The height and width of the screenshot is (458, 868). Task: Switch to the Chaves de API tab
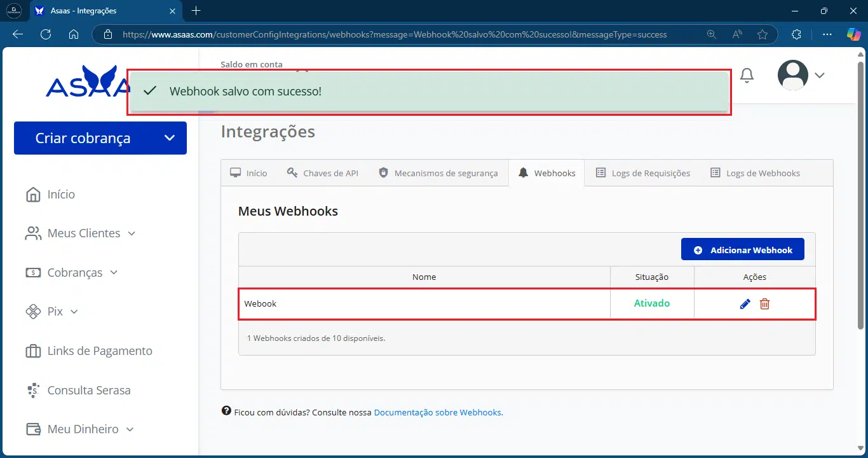(x=323, y=173)
